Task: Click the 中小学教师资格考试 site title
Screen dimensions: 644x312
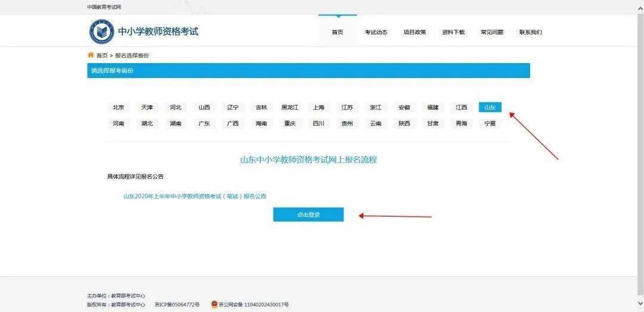Action: click(158, 32)
